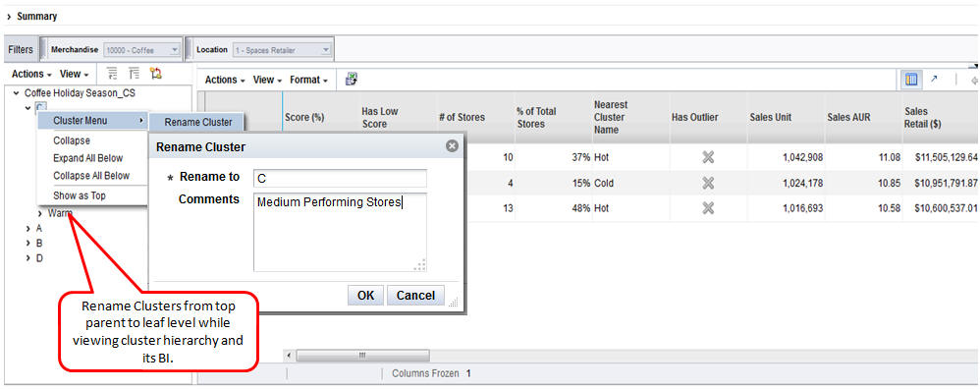The width and height of the screenshot is (980, 389).
Task: Click the Rename to input field
Action: [340, 178]
